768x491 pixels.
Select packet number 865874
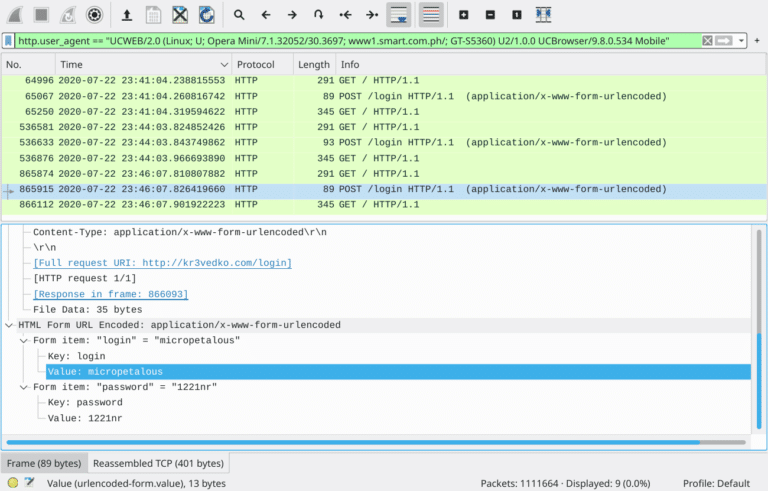(384, 173)
